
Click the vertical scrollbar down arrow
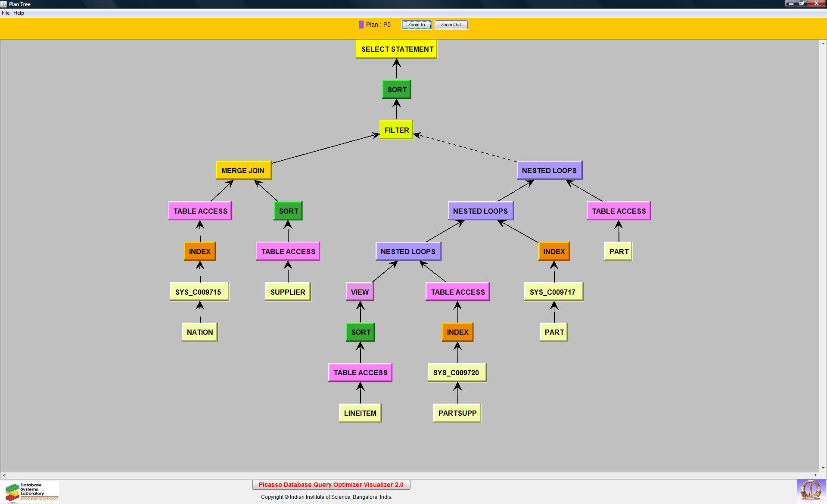click(823, 468)
